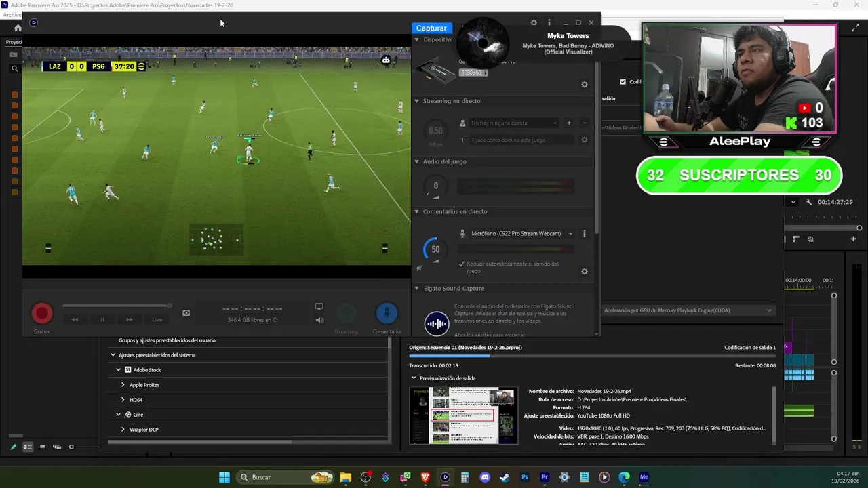The width and height of the screenshot is (868, 488).
Task: Open the Project panel search icon
Action: pos(14,68)
